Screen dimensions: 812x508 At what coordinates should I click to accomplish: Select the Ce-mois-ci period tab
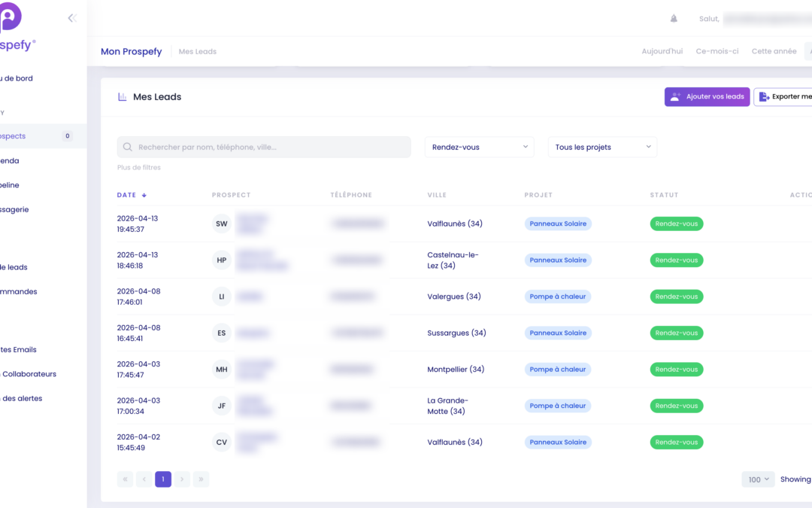tap(717, 51)
